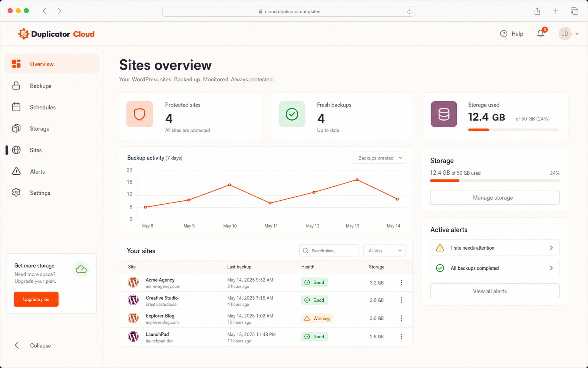588x368 pixels.
Task: Open the Creative Studio site name
Action: 162,298
